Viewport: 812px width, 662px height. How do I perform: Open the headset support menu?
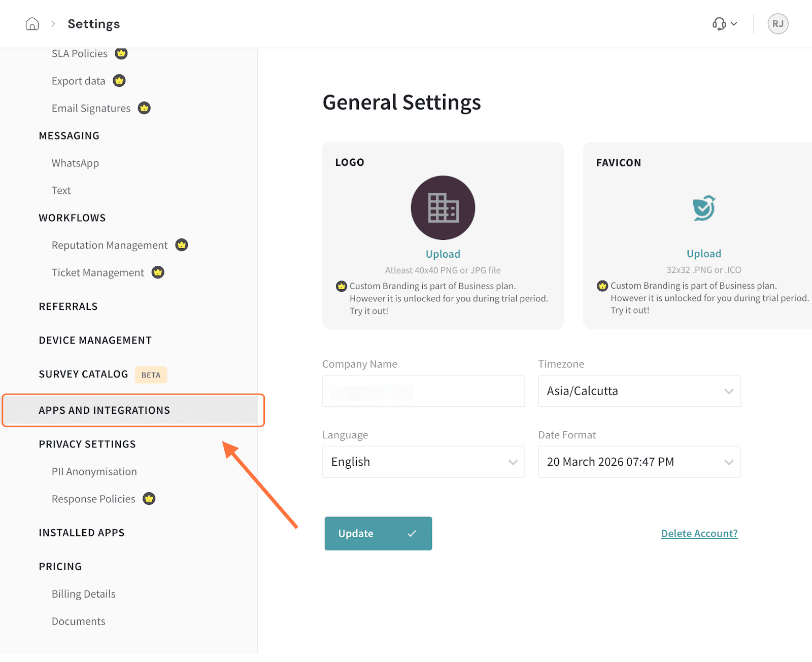click(724, 24)
